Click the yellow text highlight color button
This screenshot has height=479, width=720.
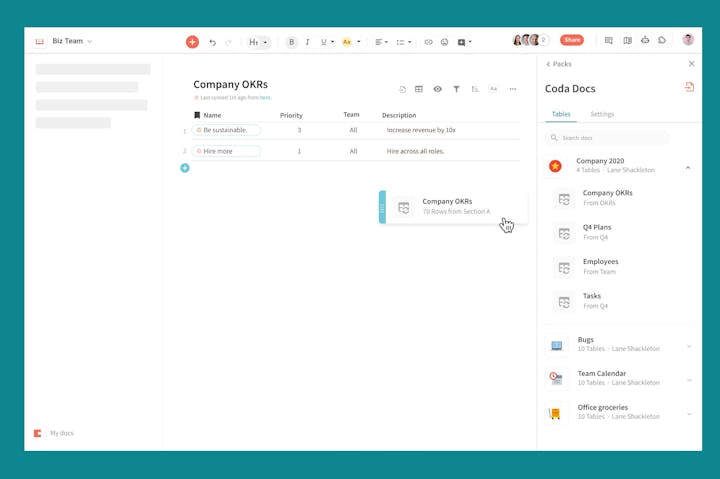tap(347, 42)
